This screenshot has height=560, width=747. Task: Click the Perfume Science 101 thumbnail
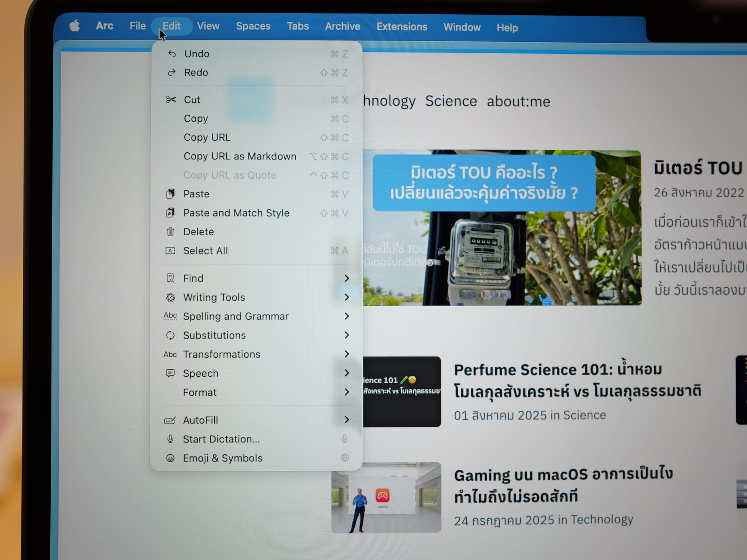(x=402, y=392)
